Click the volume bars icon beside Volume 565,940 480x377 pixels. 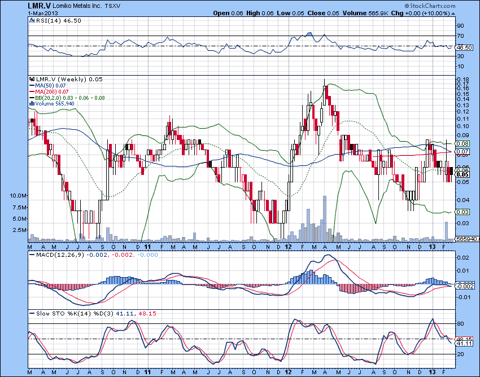click(x=32, y=104)
